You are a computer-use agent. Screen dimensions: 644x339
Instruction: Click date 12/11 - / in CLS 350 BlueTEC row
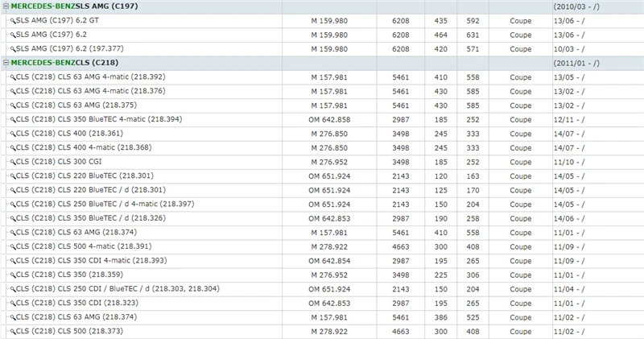569,119
